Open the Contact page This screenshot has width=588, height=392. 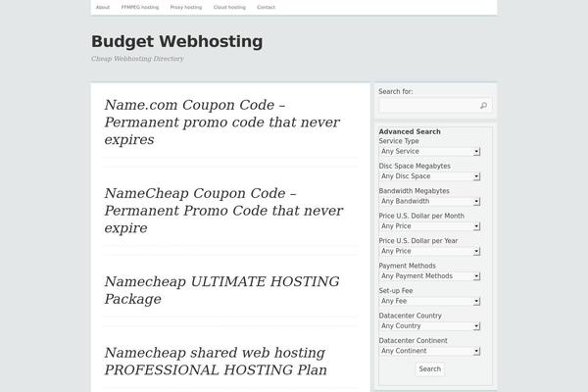click(266, 7)
